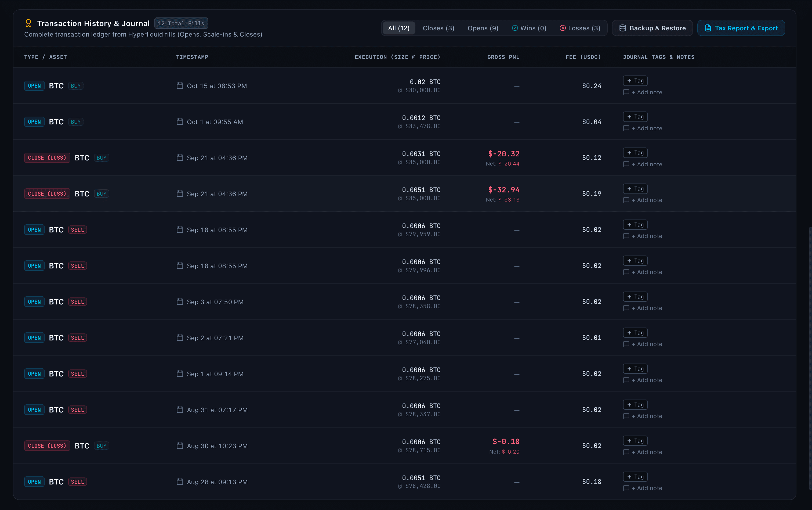Click the @ $83,478.00 price
The image size is (812, 510).
pyautogui.click(x=419, y=126)
